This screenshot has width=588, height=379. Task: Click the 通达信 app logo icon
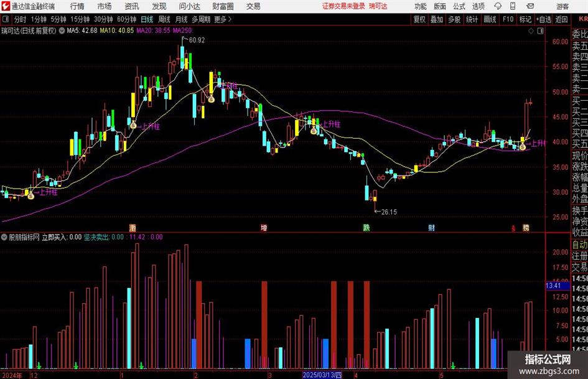[6, 6]
